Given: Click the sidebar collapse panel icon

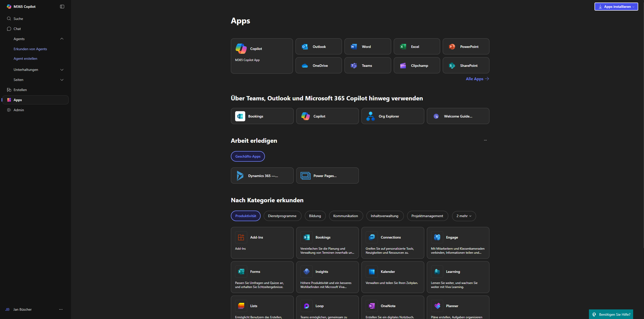Looking at the screenshot, I should (62, 7).
